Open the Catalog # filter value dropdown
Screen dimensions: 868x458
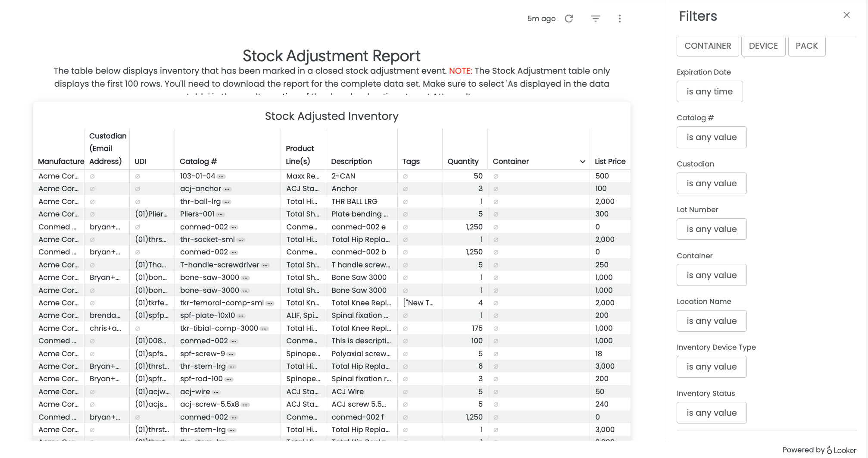click(711, 138)
